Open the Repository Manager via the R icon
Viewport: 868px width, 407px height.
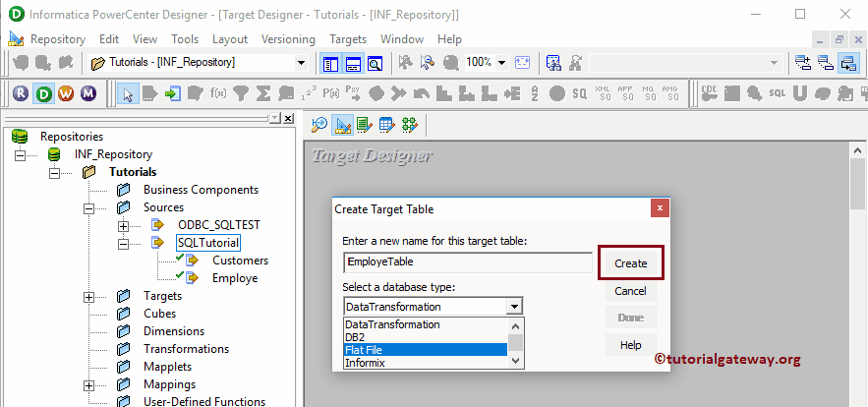click(x=21, y=93)
